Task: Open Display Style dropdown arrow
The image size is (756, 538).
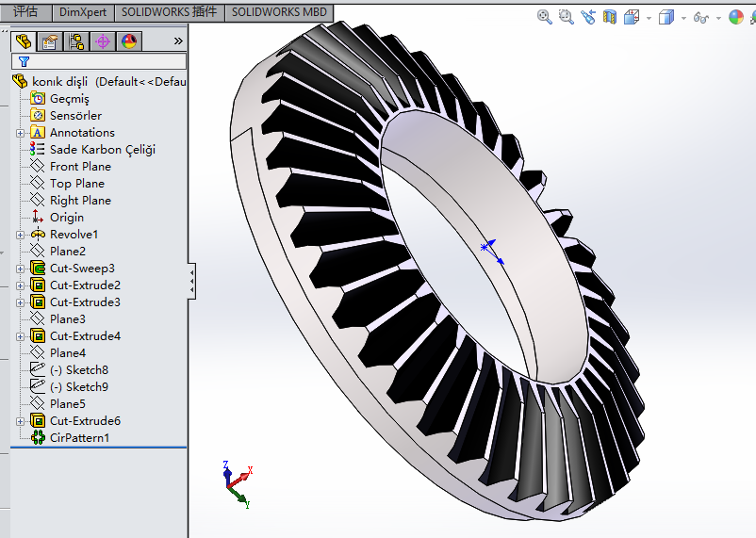Action: point(683,18)
